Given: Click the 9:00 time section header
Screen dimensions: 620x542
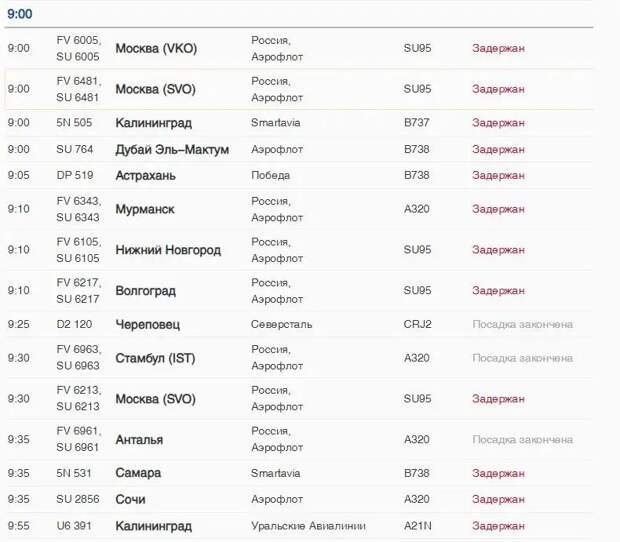Looking at the screenshot, I should click(20, 14).
